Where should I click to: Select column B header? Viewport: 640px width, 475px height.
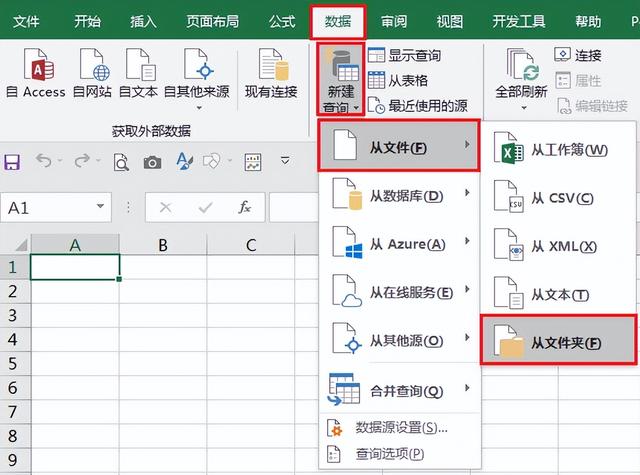(x=162, y=244)
